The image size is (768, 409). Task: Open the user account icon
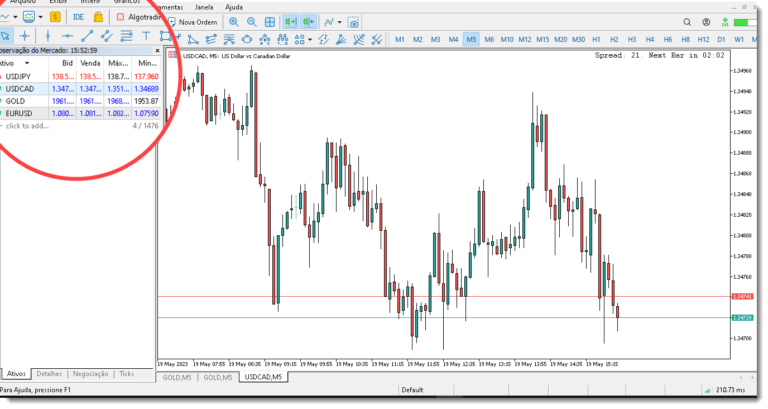[x=706, y=22]
